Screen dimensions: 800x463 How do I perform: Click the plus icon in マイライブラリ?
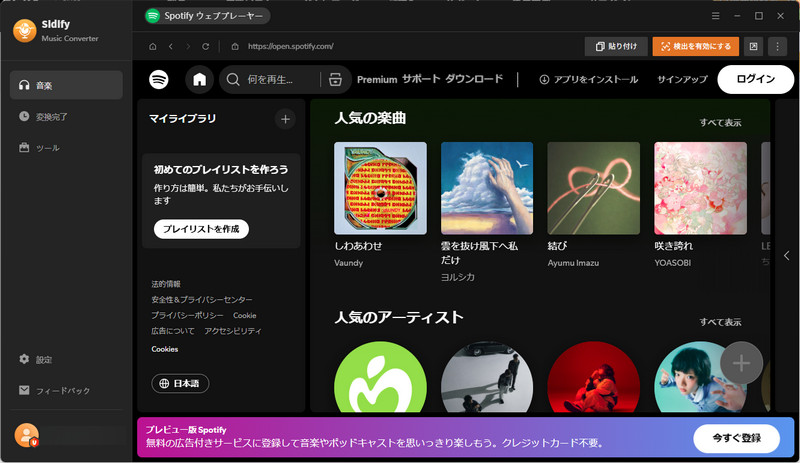click(285, 119)
